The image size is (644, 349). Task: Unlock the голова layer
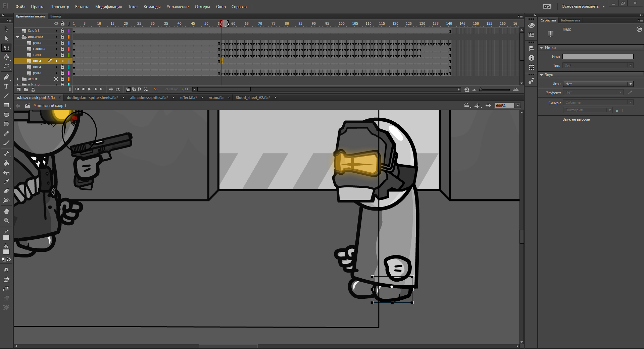(x=62, y=49)
